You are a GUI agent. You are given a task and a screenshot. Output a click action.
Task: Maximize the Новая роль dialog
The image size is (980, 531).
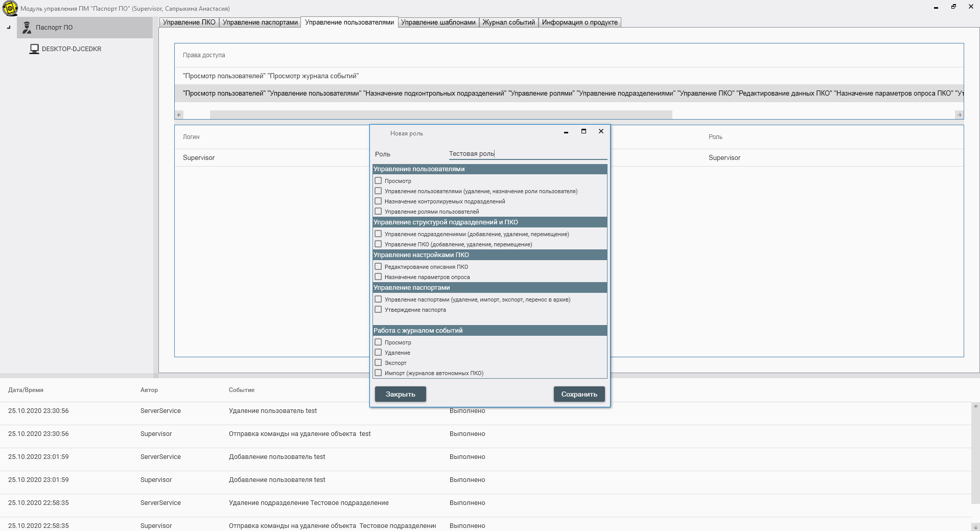pos(584,131)
